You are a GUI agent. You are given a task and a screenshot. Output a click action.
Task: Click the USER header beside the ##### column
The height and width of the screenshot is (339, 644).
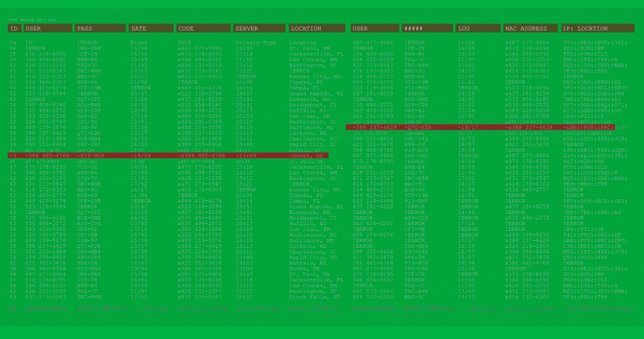pos(375,28)
